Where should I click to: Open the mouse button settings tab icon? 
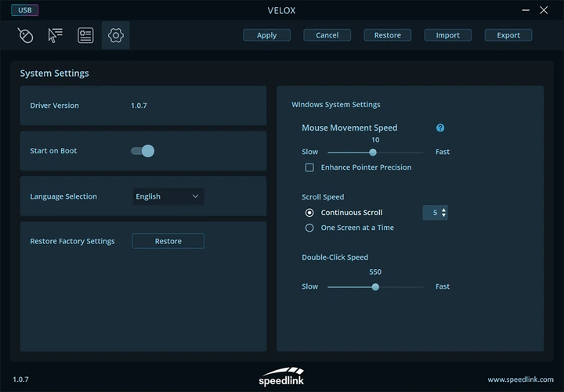(x=25, y=35)
